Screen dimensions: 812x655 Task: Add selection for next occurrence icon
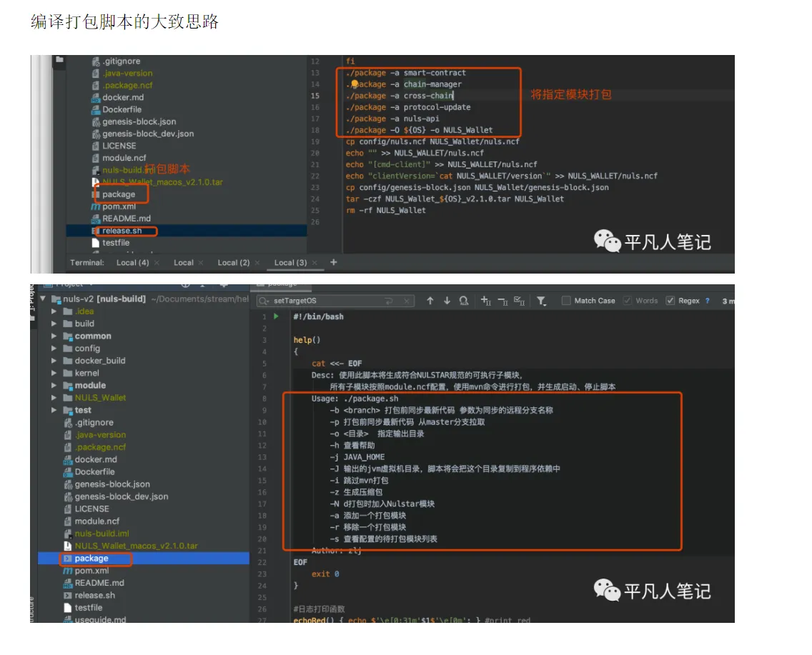486,301
